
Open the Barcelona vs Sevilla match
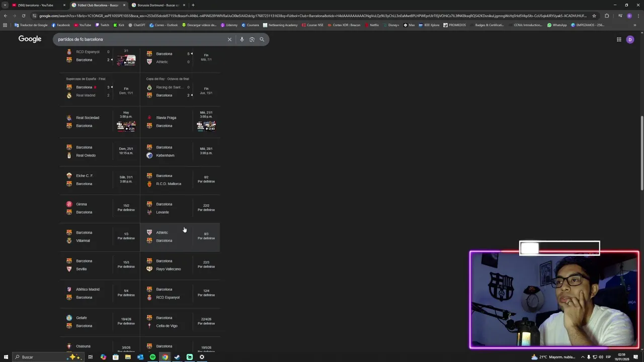(100, 265)
